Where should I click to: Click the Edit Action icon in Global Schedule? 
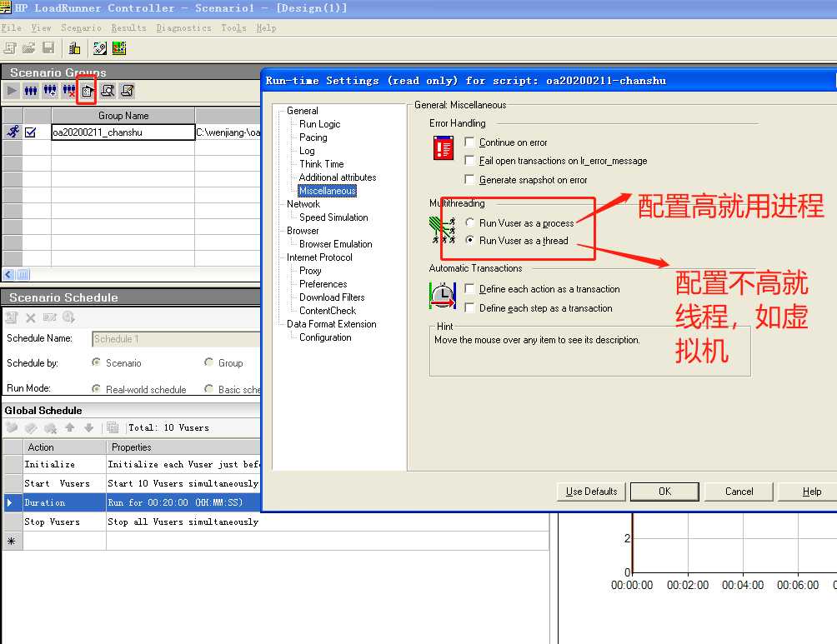coord(31,427)
